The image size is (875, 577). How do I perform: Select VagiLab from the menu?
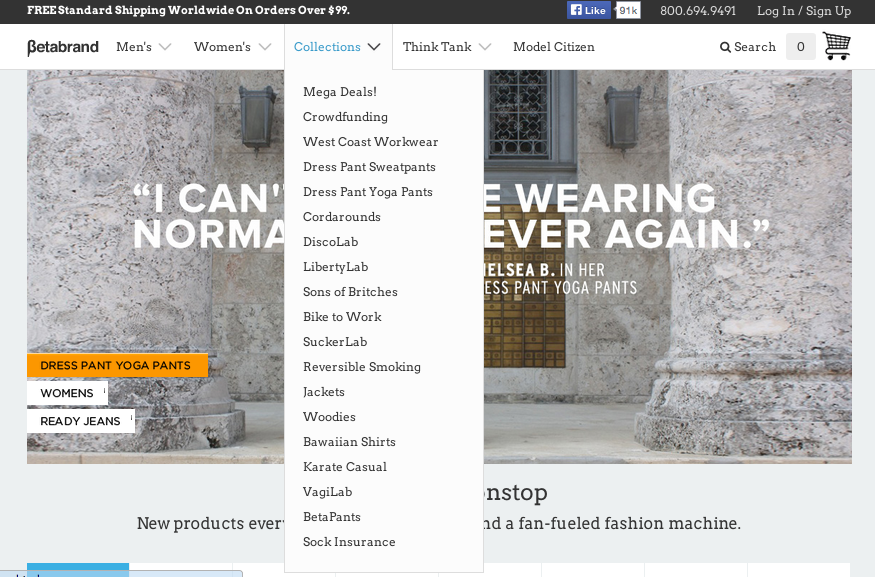328,492
